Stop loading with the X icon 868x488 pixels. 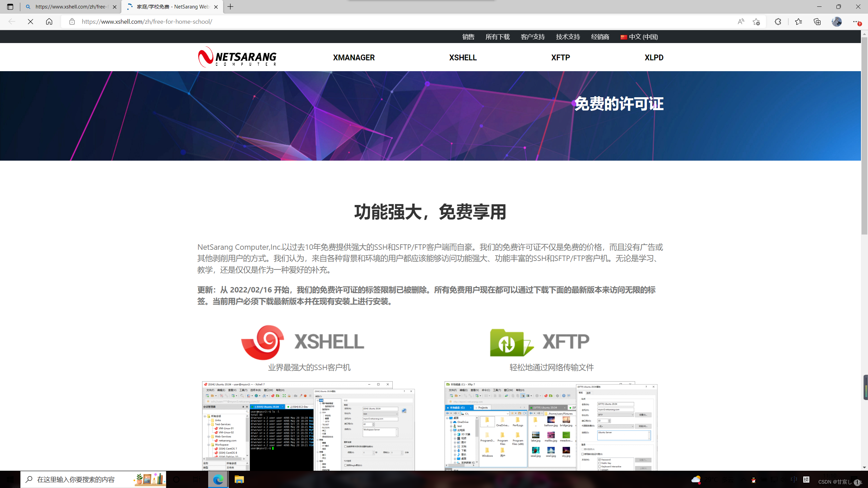31,22
